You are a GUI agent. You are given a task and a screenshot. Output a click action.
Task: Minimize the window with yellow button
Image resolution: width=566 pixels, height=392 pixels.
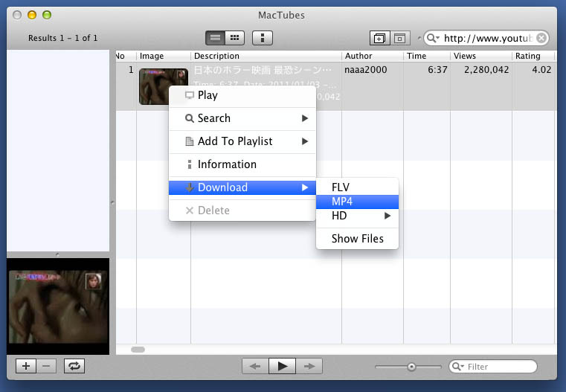pyautogui.click(x=32, y=15)
